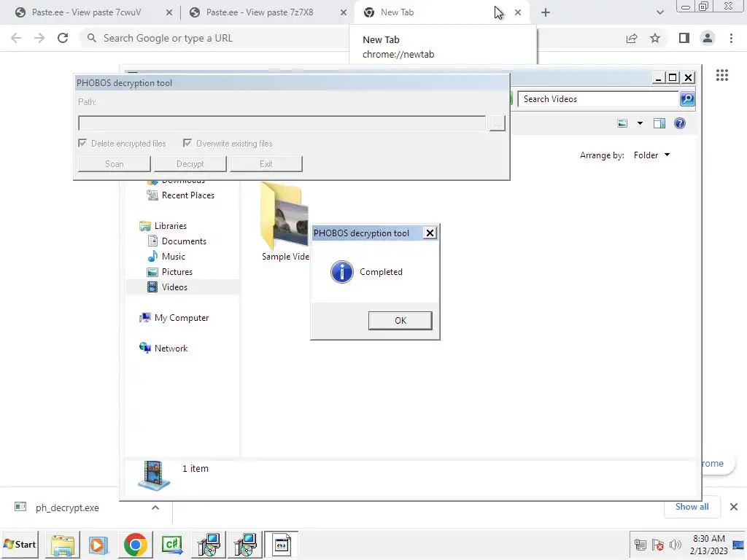The width and height of the screenshot is (747, 560).
Task: Select My Computer in navigation pane
Action: 174,318
